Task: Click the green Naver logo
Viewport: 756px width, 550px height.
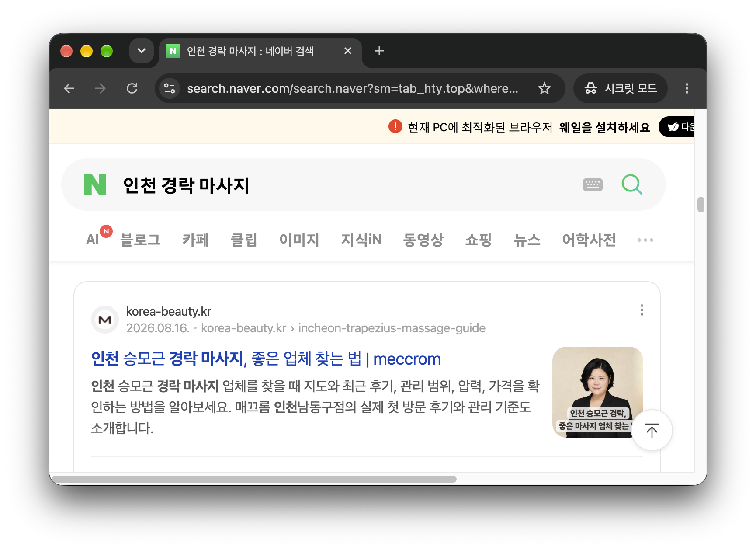Action: pos(95,184)
